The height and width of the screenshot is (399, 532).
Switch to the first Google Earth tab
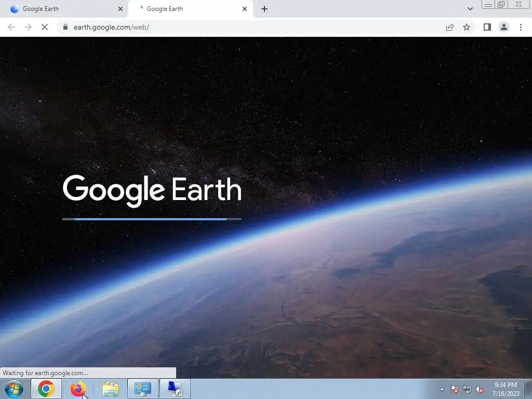tap(64, 9)
